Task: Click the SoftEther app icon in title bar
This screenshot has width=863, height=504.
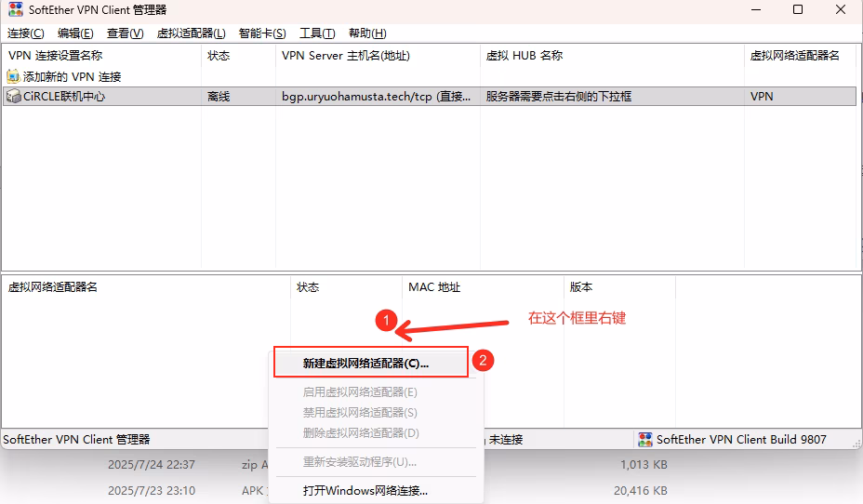Action: (15, 10)
